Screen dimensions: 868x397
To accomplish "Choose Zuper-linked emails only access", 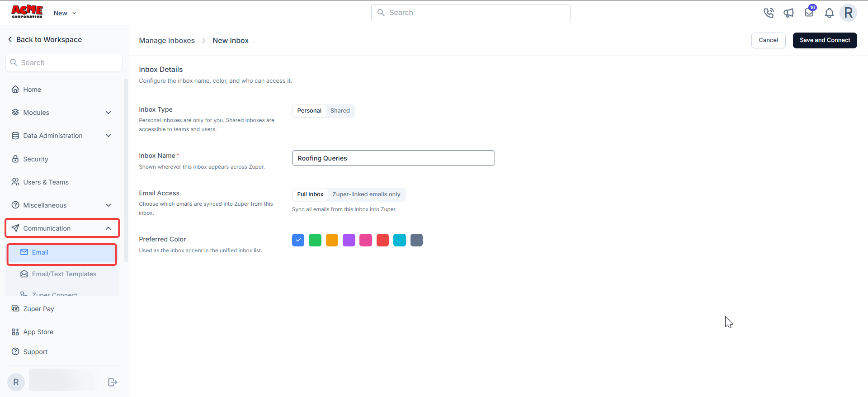I will click(366, 194).
